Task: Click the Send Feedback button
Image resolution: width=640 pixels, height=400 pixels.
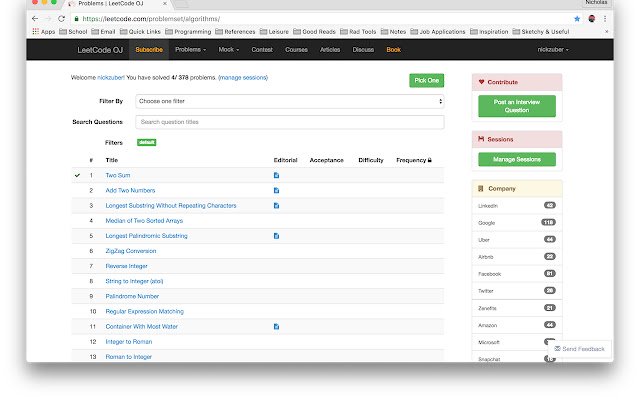Action: (579, 349)
